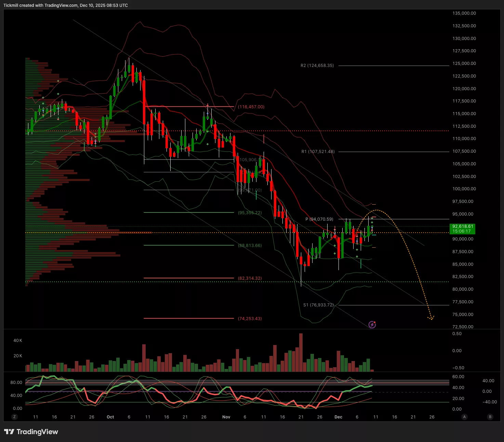Click the Dec label on time axis
Viewport: 504px width, 442px height.
coord(338,417)
